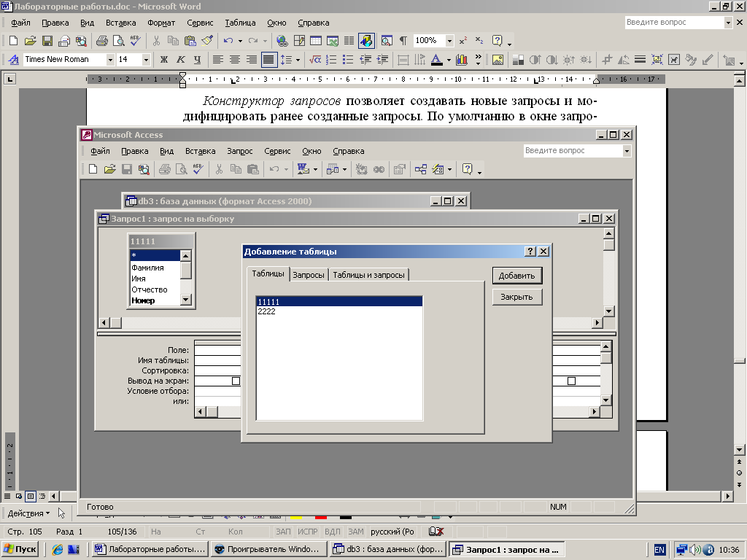Click the Subscript x₂ icon

click(479, 41)
